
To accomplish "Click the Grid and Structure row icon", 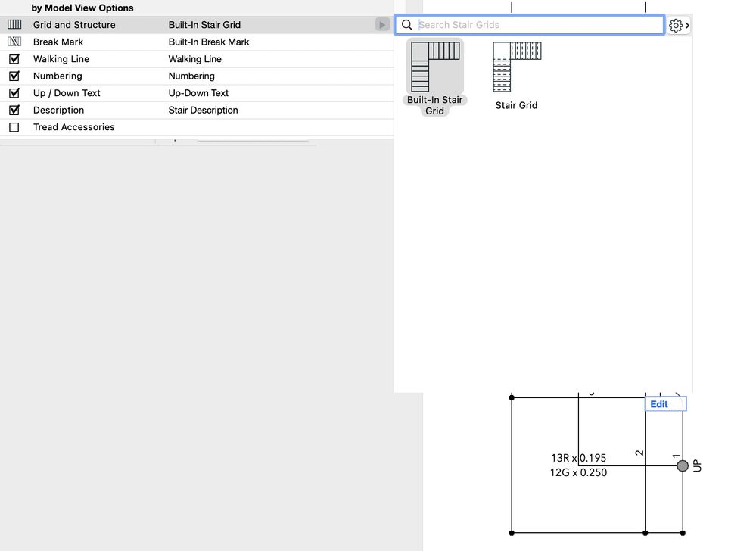I will click(x=14, y=24).
